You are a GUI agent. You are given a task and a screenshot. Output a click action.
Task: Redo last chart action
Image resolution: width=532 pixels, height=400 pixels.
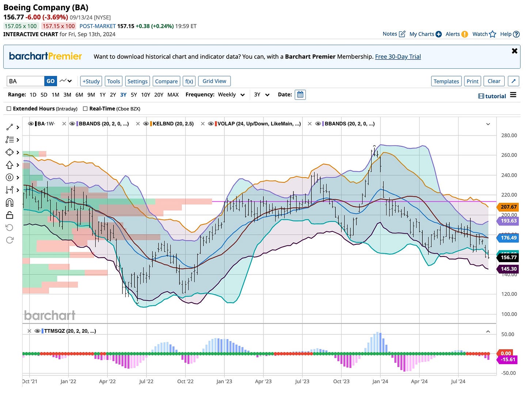(x=10, y=240)
